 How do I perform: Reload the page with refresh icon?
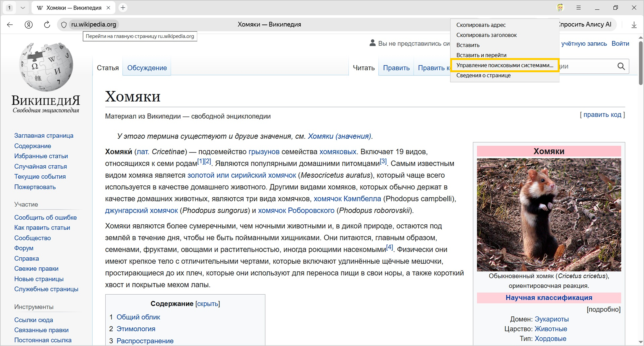coord(47,25)
